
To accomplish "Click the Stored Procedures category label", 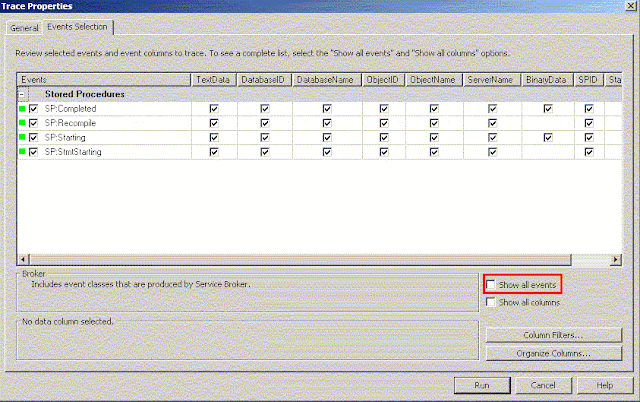I will 85,94.
